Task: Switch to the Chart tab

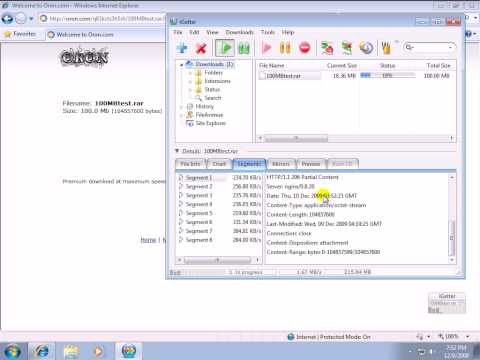Action: click(x=219, y=164)
